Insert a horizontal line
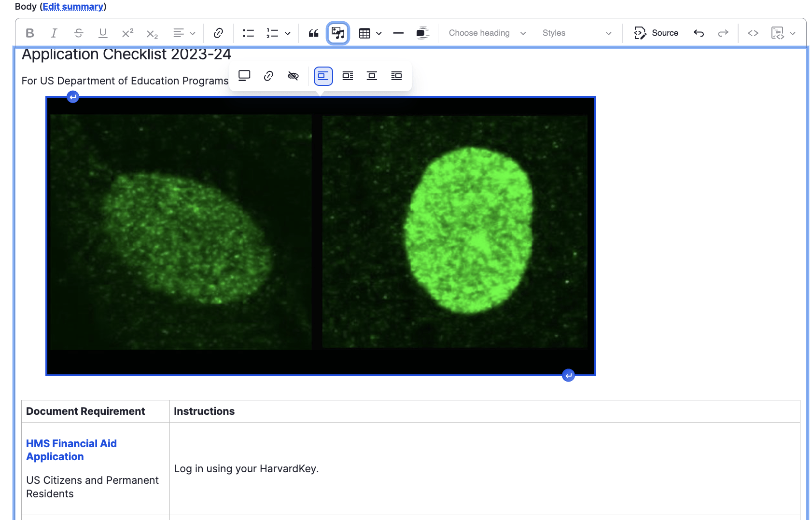The height and width of the screenshot is (520, 812). [x=398, y=33]
